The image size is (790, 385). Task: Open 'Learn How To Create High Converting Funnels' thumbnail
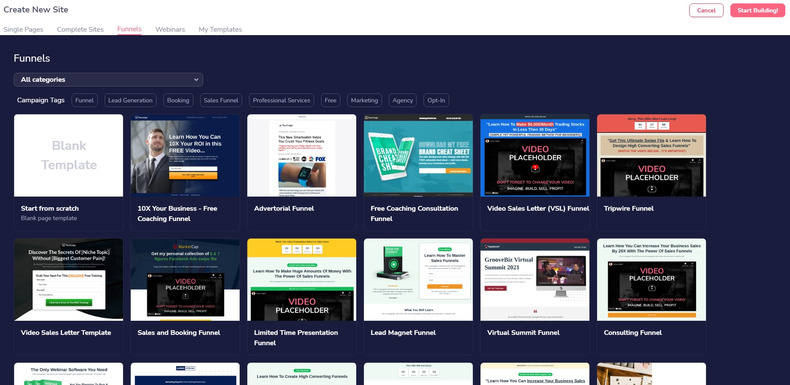302,374
